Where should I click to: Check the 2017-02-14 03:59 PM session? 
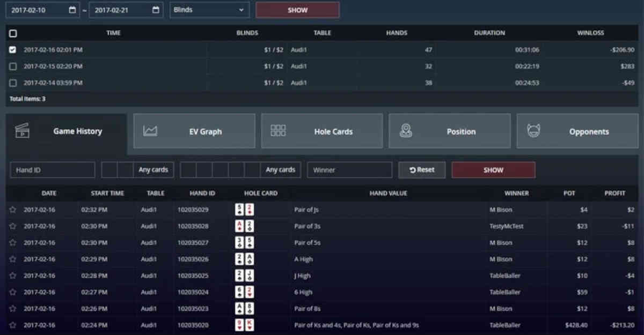pyautogui.click(x=13, y=83)
